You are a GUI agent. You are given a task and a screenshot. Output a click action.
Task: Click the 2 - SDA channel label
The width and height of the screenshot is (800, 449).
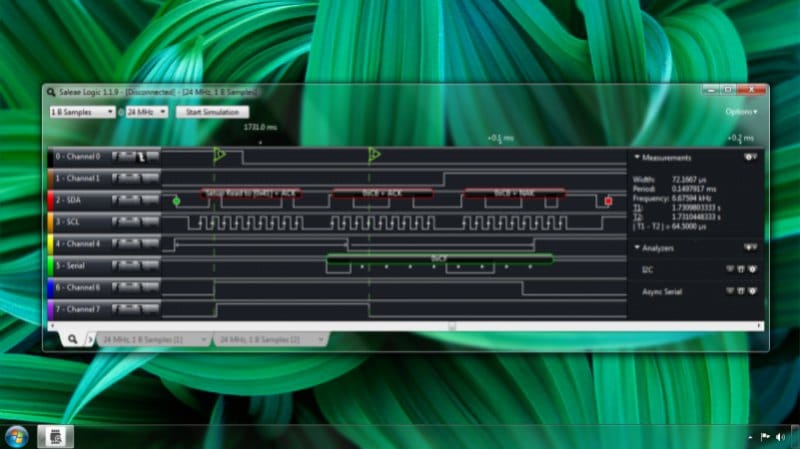coord(68,201)
